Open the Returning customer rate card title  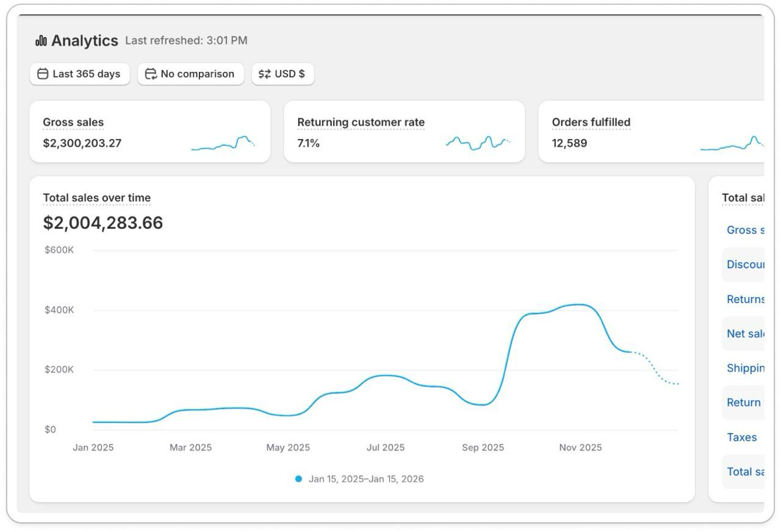point(361,122)
